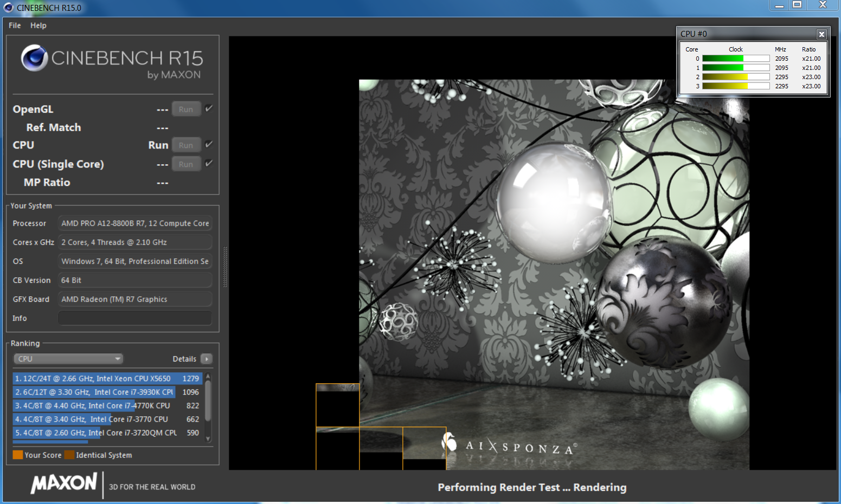
Task: Click the CPU (Single Core) Run button
Action: [186, 164]
